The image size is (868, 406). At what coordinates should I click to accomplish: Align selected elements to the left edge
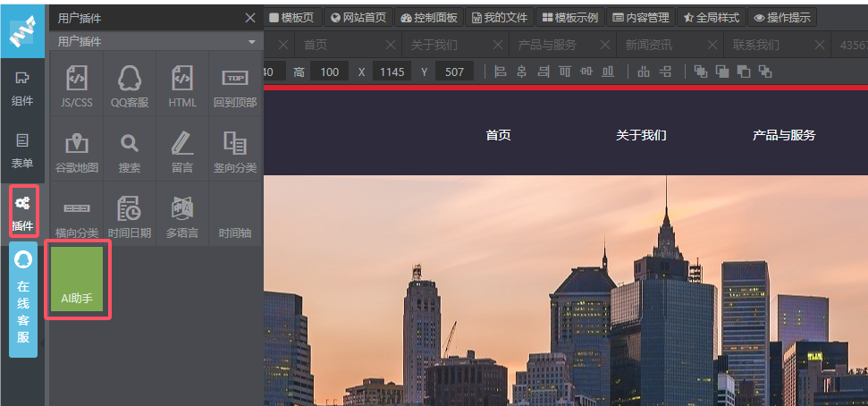point(501,72)
